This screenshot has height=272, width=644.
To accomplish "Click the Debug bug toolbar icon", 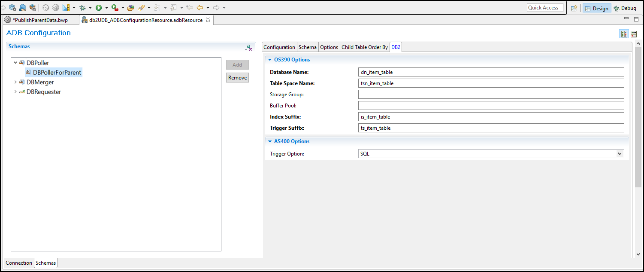I will pos(82,8).
